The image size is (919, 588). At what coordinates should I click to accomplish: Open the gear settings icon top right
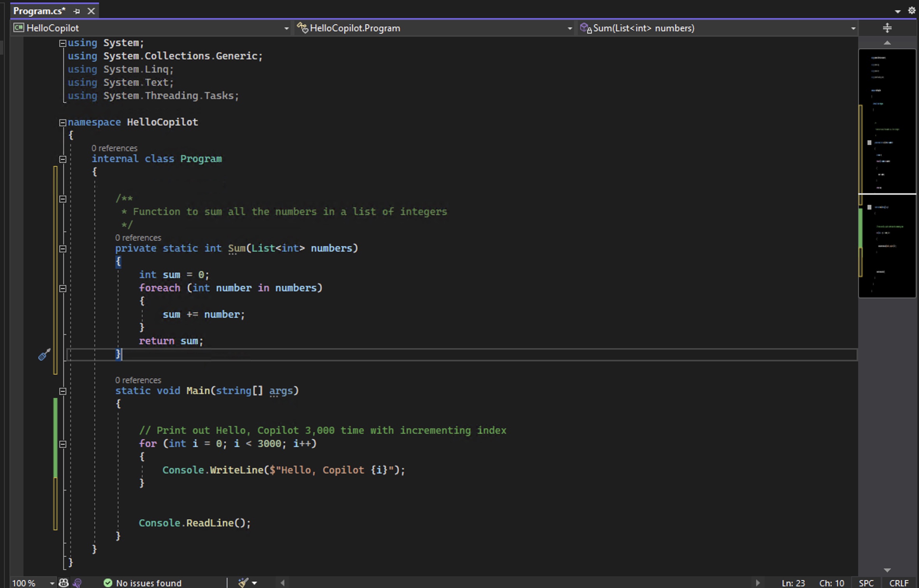pyautogui.click(x=912, y=11)
